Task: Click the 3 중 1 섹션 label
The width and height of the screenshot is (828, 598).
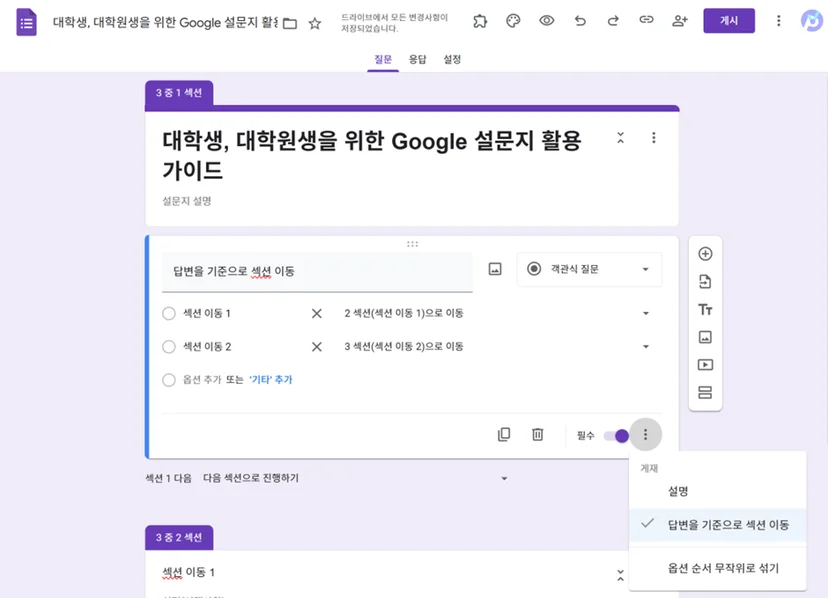Action: point(179,93)
